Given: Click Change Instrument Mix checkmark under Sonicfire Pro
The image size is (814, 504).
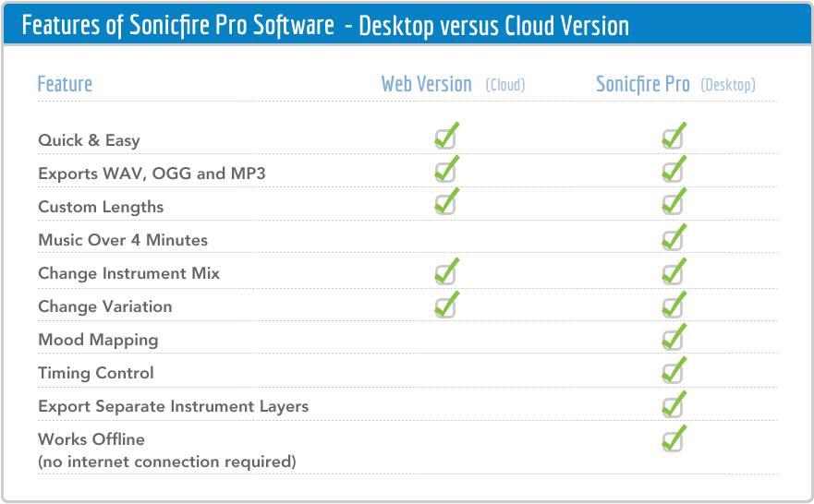Looking at the screenshot, I should tap(674, 271).
